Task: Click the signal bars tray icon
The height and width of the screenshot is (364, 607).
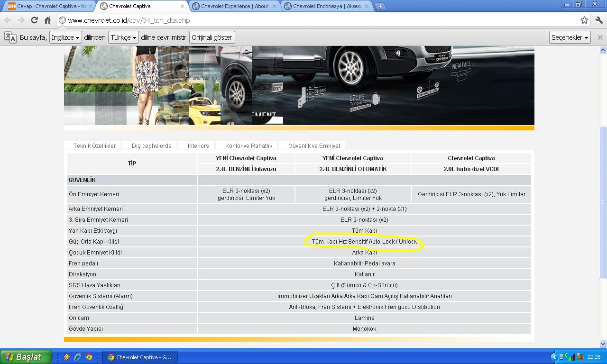Action: (572, 357)
